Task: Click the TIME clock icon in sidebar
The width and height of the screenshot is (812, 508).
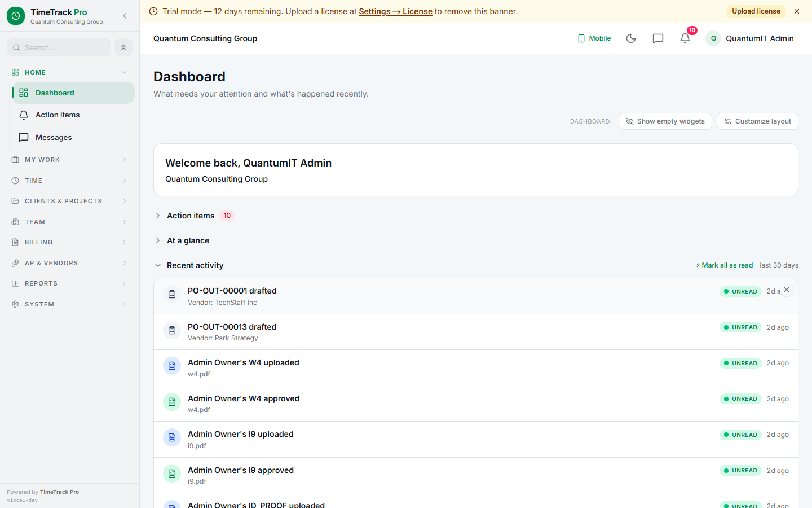Action: [x=15, y=181]
